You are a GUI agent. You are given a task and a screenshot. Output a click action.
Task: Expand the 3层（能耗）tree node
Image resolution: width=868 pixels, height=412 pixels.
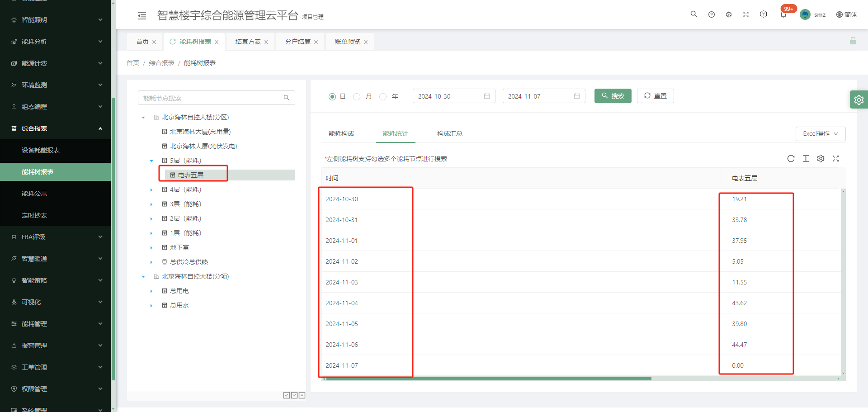151,204
